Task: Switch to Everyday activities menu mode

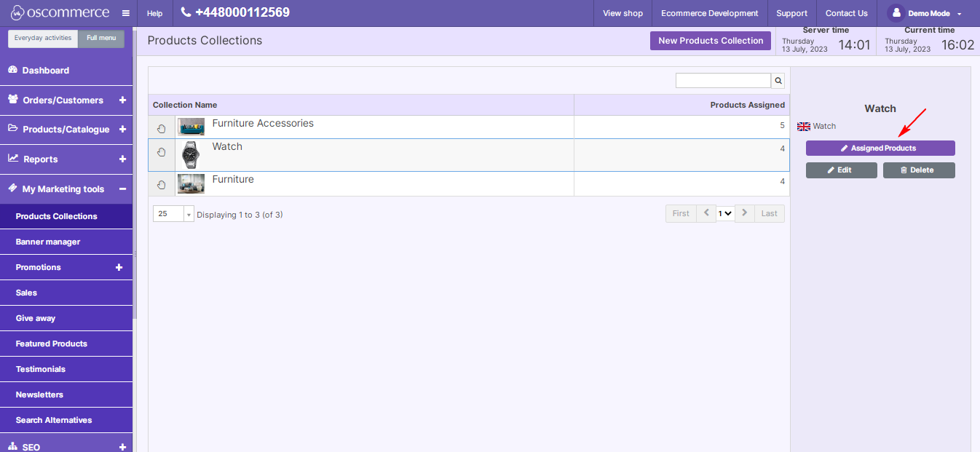Action: click(43, 38)
